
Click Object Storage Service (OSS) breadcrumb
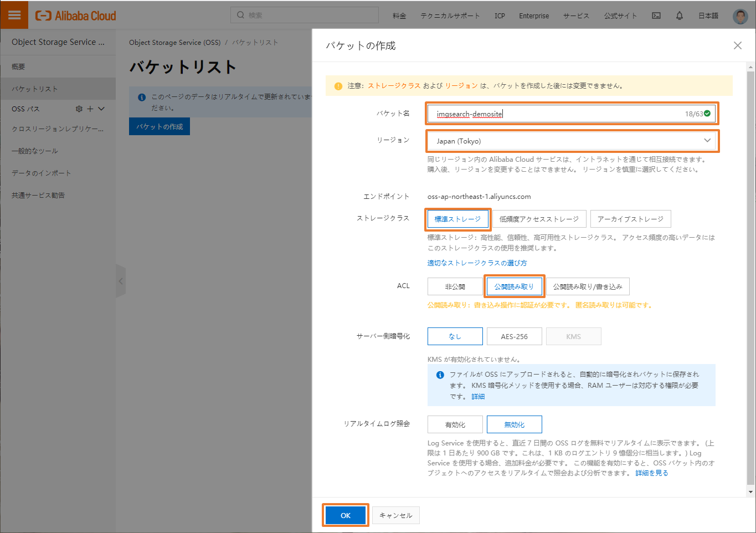pyautogui.click(x=175, y=42)
